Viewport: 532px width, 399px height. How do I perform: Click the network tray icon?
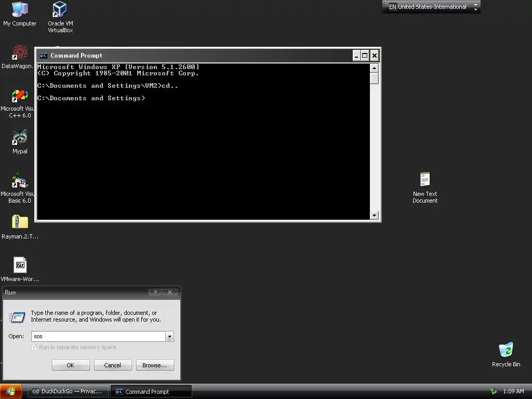[494, 391]
